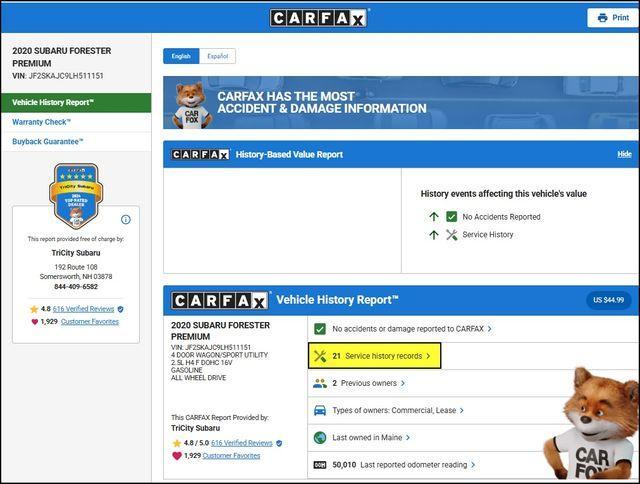Click the globe icon for Last owned in Maine
The width and height of the screenshot is (640, 484).
pyautogui.click(x=320, y=438)
